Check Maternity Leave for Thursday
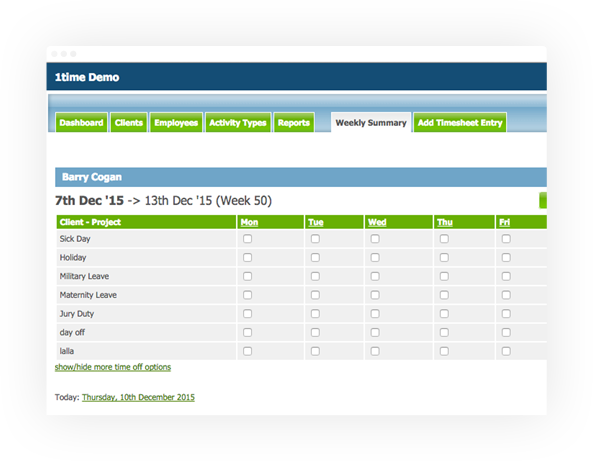The height and width of the screenshot is (461, 593). tap(444, 295)
